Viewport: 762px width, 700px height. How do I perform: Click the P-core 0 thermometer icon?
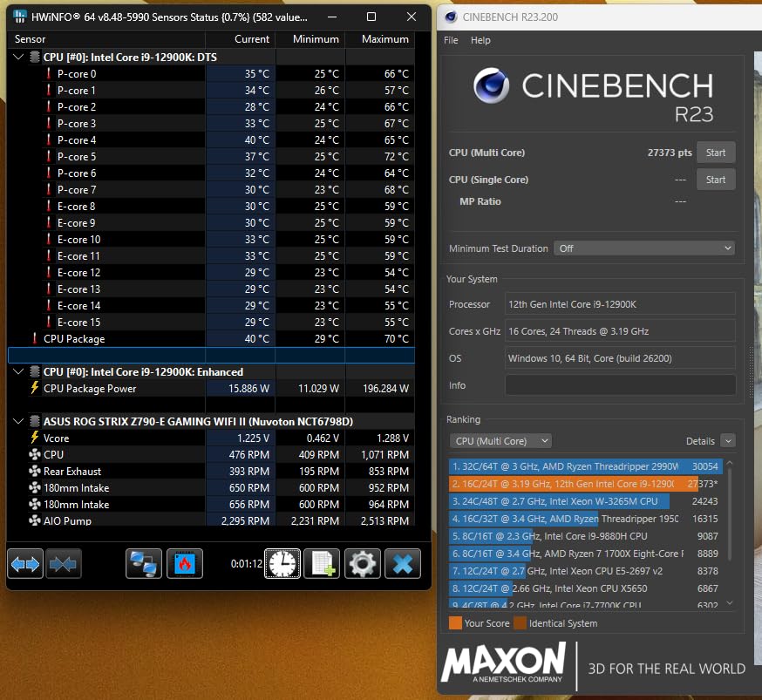(x=49, y=74)
